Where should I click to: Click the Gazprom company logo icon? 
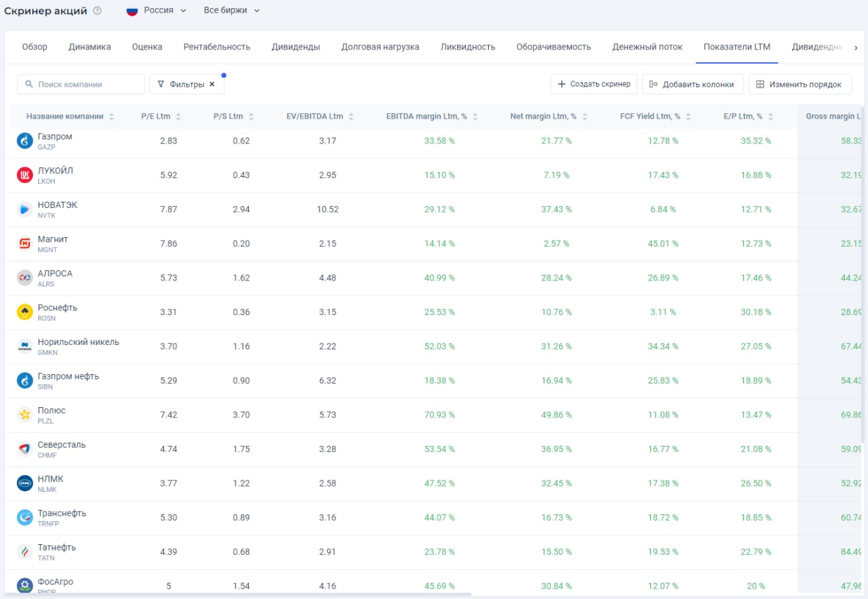(x=25, y=141)
